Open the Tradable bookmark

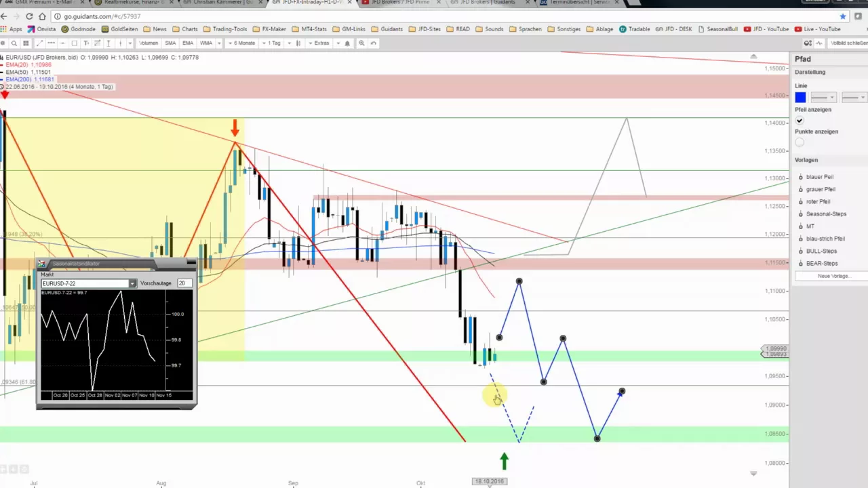click(x=633, y=29)
